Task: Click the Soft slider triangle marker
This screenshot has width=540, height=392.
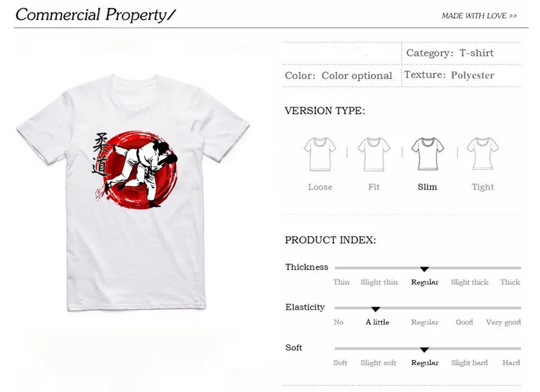Action: [x=425, y=350]
